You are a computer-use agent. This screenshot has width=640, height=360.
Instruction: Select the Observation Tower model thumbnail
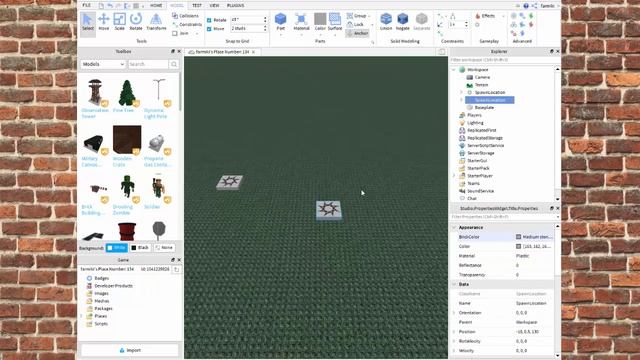[x=95, y=92]
